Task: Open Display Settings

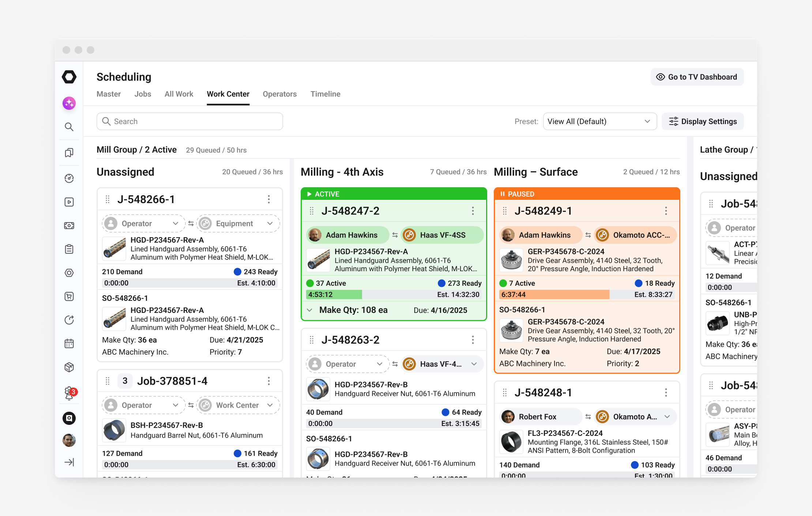Action: click(x=703, y=121)
